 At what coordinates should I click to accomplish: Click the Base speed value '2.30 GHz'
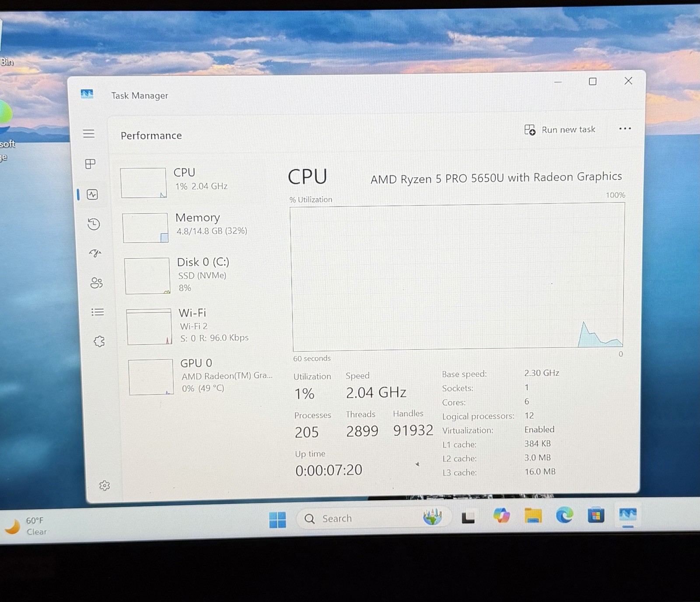pos(542,373)
